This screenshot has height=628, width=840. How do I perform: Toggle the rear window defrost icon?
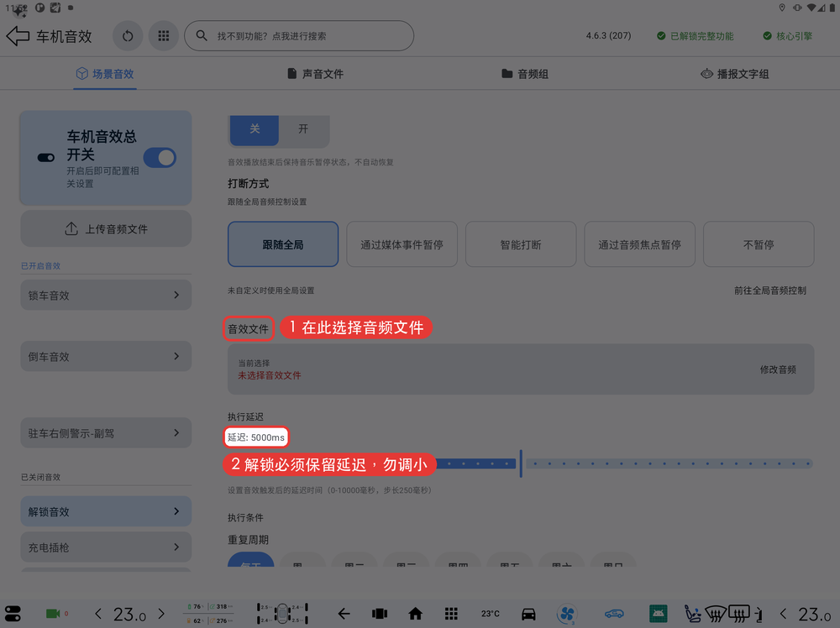click(738, 614)
